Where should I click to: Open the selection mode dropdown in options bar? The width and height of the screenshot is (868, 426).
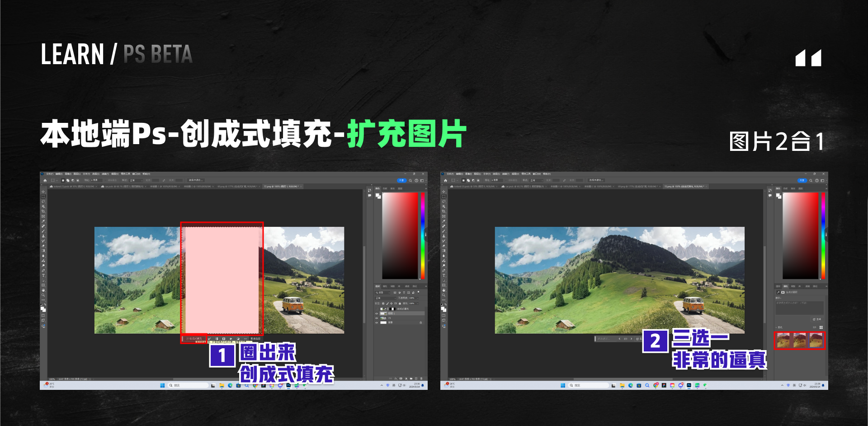[x=55, y=180]
